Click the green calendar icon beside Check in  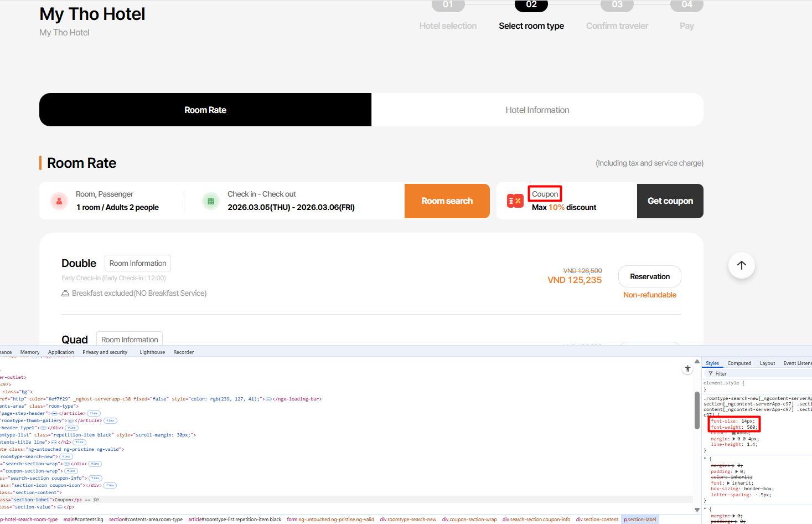pyautogui.click(x=211, y=201)
